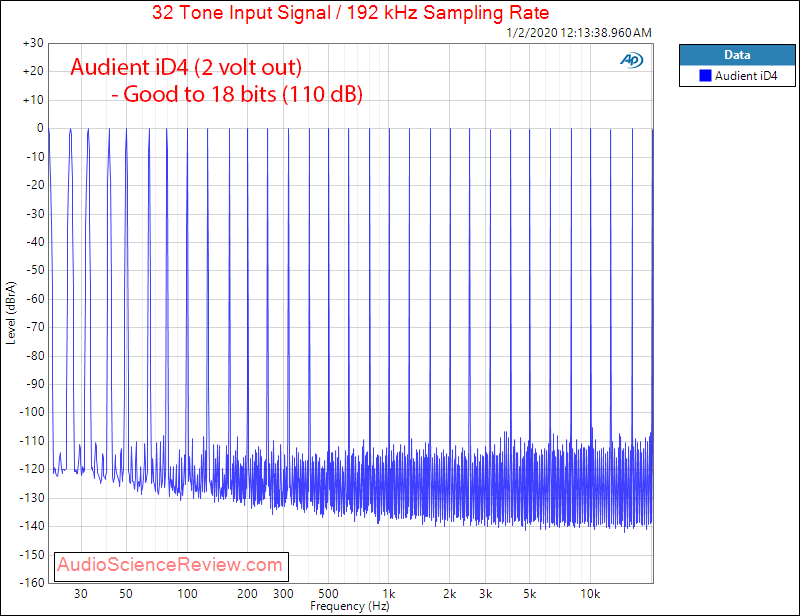
Task: Click the chart title '32 Tone Input Signal'
Action: point(350,12)
